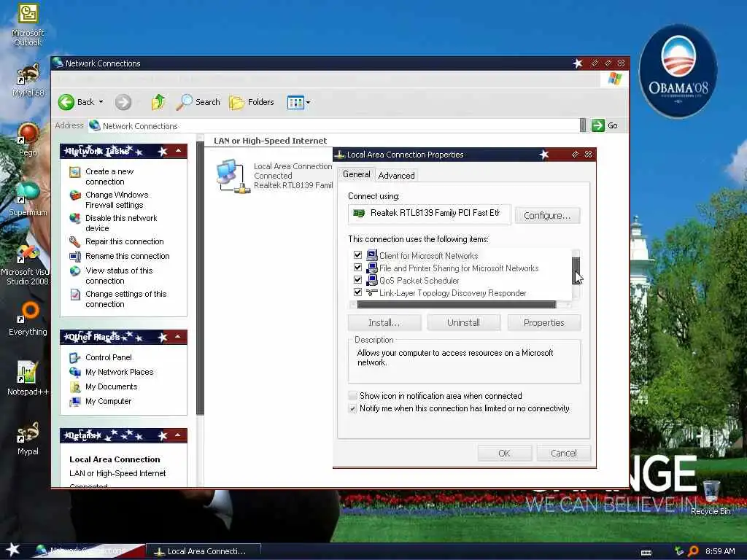The image size is (747, 560).
Task: Click Disable this network device
Action: click(121, 223)
